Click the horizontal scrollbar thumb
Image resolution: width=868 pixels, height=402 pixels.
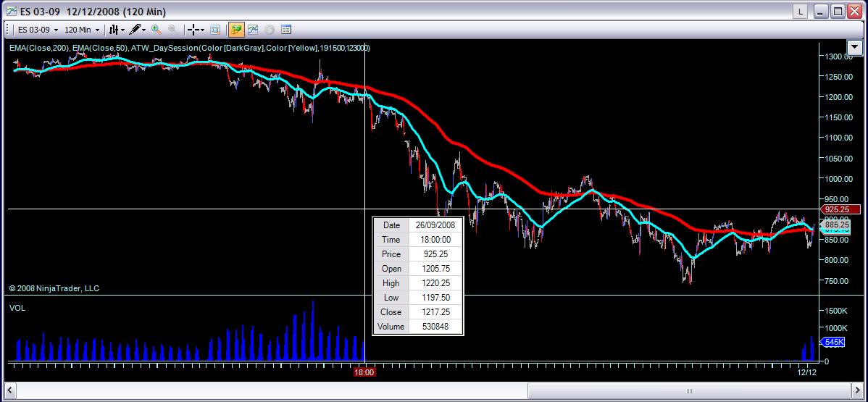[688, 390]
